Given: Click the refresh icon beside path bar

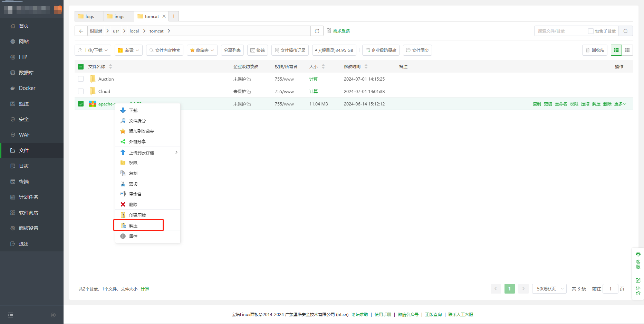Looking at the screenshot, I should pyautogui.click(x=317, y=31).
